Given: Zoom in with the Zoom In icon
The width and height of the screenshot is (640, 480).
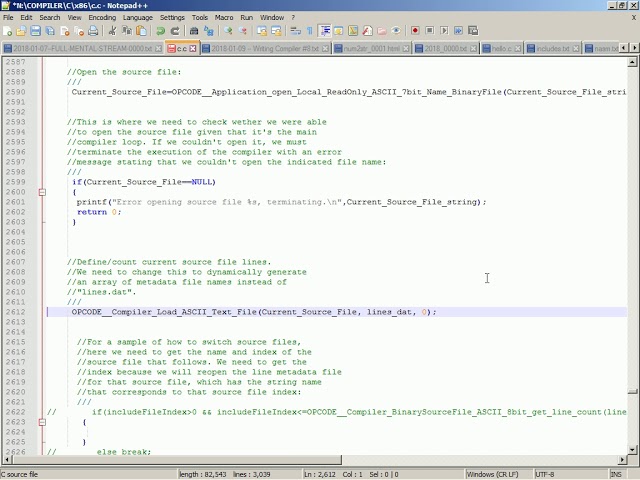Looking at the screenshot, I should click(x=228, y=31).
